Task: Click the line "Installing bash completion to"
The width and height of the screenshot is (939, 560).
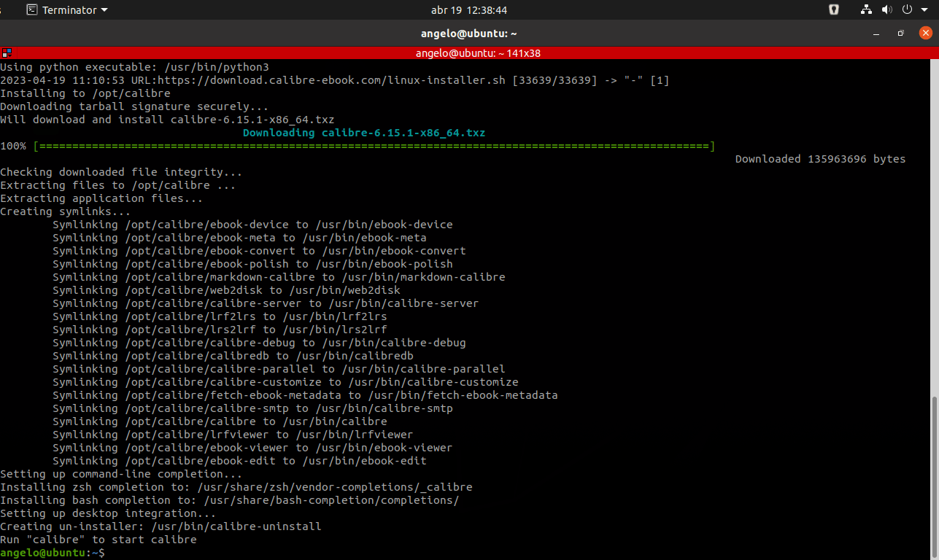Action: pos(230,500)
